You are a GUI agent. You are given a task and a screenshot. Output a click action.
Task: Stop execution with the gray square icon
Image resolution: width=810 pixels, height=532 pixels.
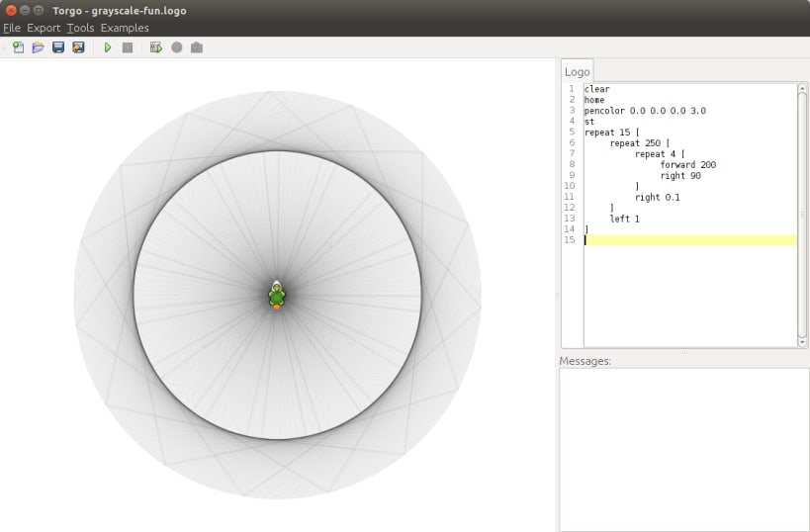click(x=128, y=47)
